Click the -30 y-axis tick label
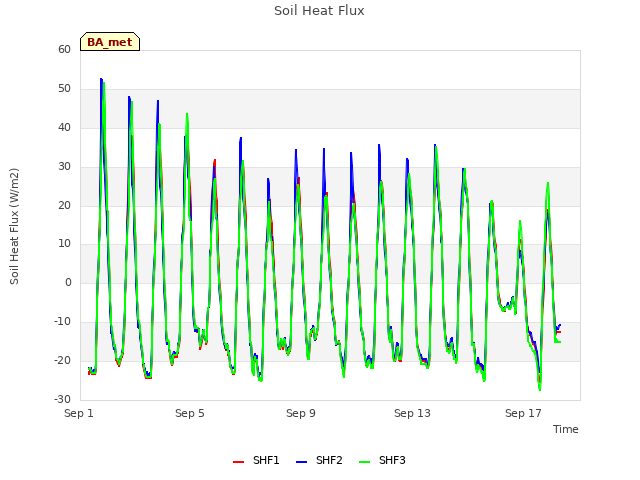 pyautogui.click(x=62, y=399)
